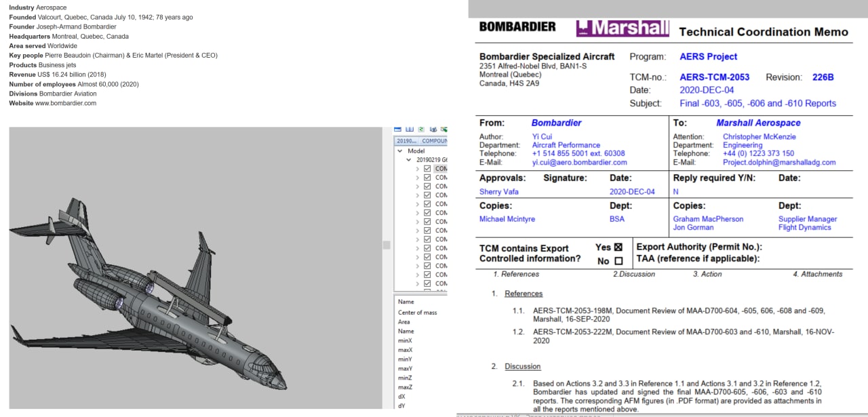This screenshot has height=417, width=868.
Task: Click 'Founder Joseph-Armand Bombardier' info line
Action: tap(62, 26)
